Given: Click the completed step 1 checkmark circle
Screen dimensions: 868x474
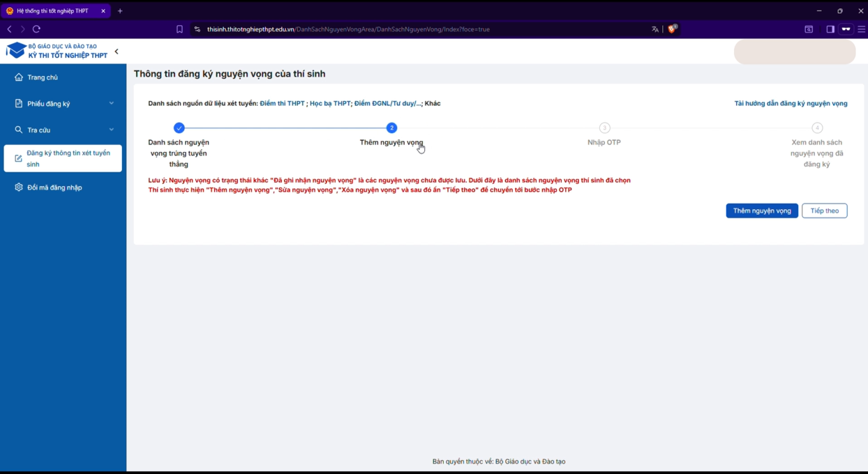Looking at the screenshot, I should tap(179, 128).
